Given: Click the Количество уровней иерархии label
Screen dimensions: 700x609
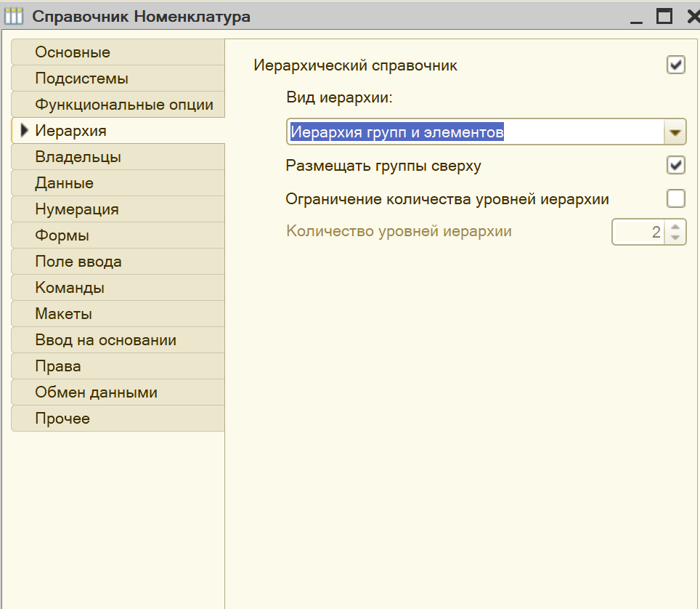Looking at the screenshot, I should click(399, 231).
